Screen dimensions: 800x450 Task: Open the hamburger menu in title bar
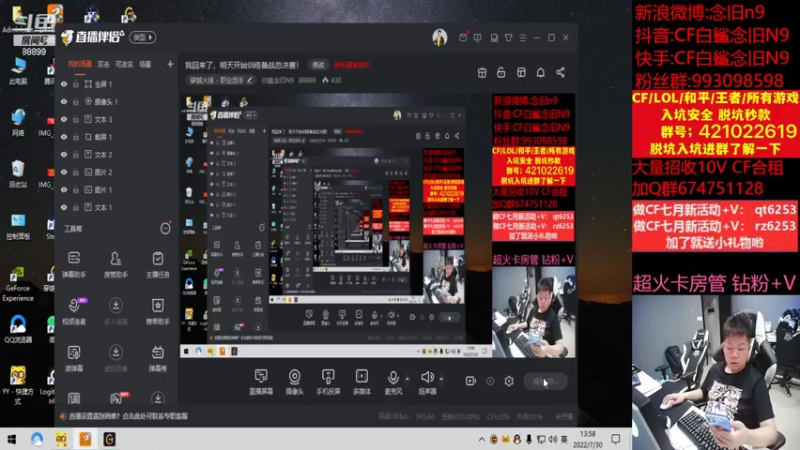[x=523, y=38]
